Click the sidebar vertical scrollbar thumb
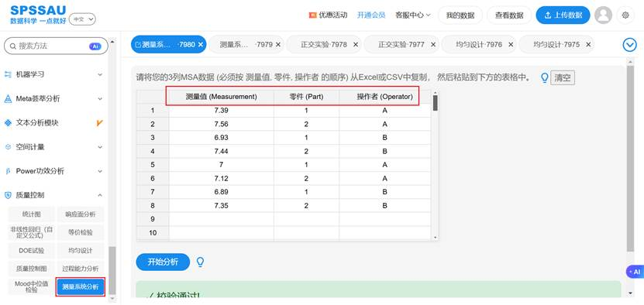This screenshot has height=305, width=644. (x=112, y=271)
